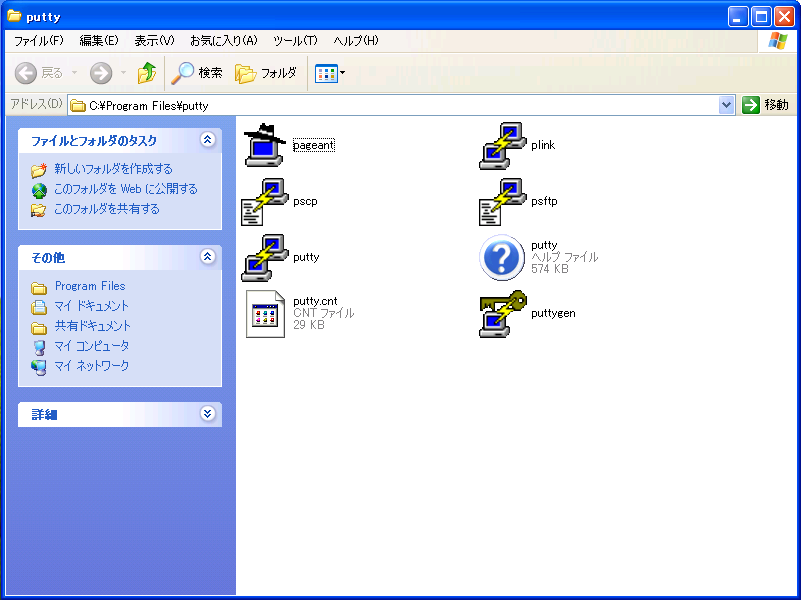Select the pageant application icon
The height and width of the screenshot is (600, 801).
(x=265, y=145)
